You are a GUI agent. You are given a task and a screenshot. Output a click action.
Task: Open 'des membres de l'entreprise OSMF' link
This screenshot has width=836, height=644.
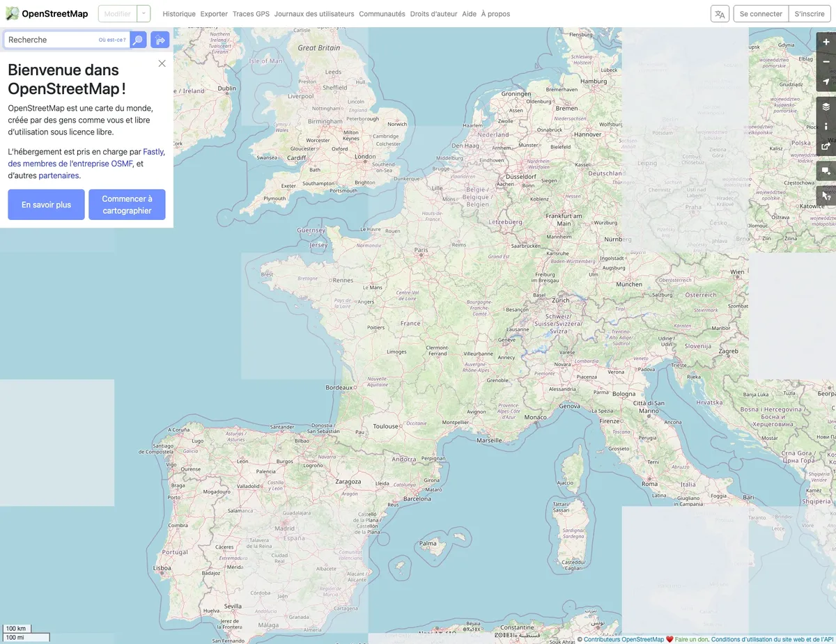tap(70, 164)
